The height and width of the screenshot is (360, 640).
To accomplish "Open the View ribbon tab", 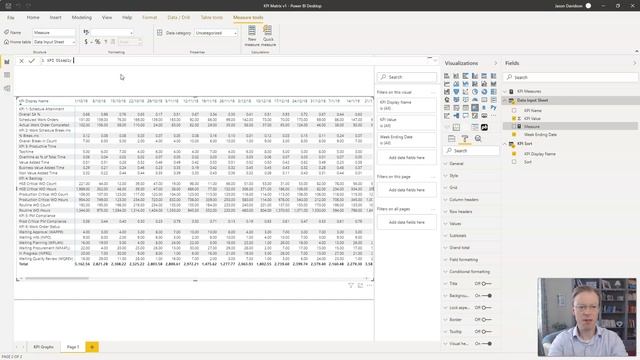I will [107, 18].
